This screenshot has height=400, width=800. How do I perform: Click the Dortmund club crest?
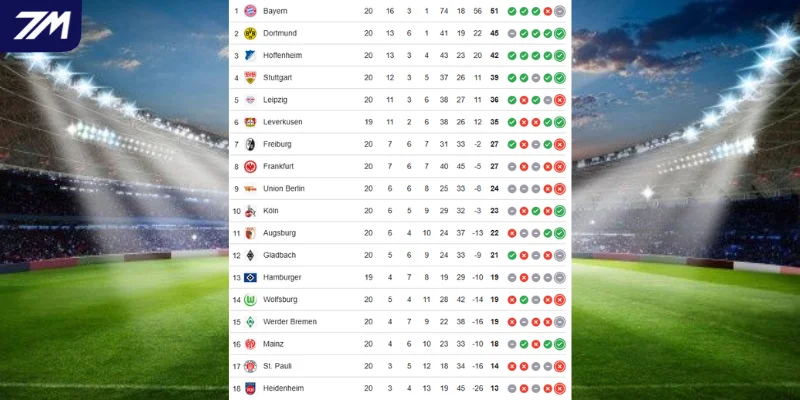(x=250, y=33)
